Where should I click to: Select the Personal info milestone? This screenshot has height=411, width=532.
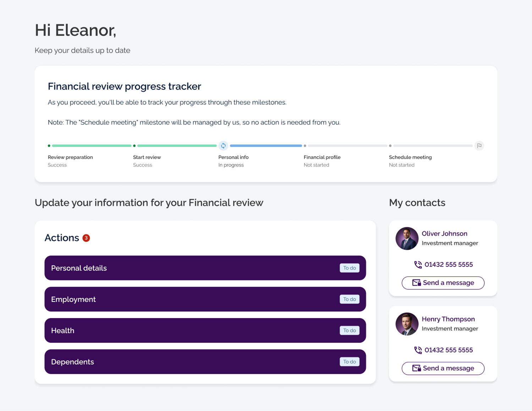pos(234,157)
